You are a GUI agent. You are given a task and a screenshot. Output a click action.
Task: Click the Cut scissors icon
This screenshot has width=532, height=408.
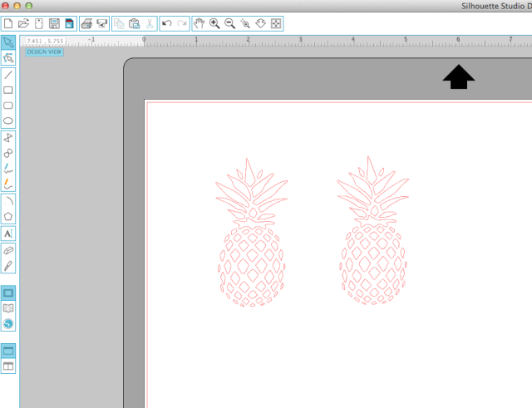(150, 23)
